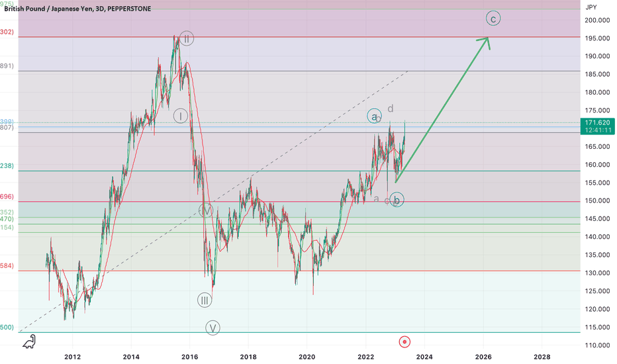Screen dimensions: 617x364
Task: Click the 190.000 price axis label
Action: [x=597, y=56]
